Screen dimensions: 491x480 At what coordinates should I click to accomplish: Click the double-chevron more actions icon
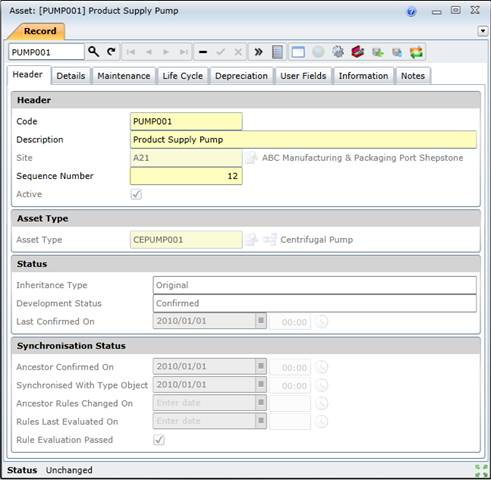[x=258, y=52]
